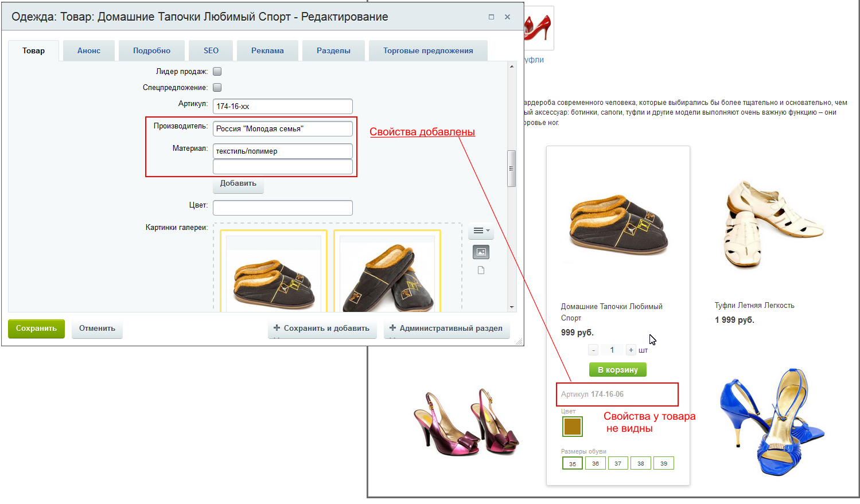Open the Торговые предложения tab
Screen dimensions: 860x504
pos(428,50)
